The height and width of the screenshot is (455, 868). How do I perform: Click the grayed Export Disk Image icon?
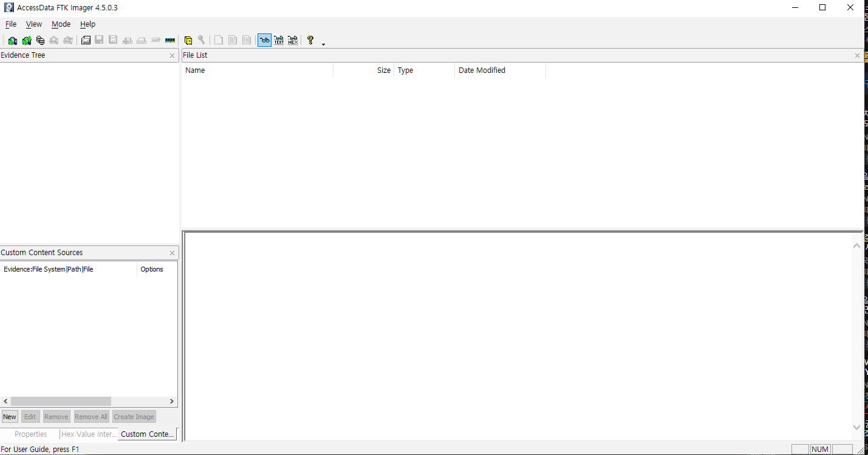pos(99,41)
